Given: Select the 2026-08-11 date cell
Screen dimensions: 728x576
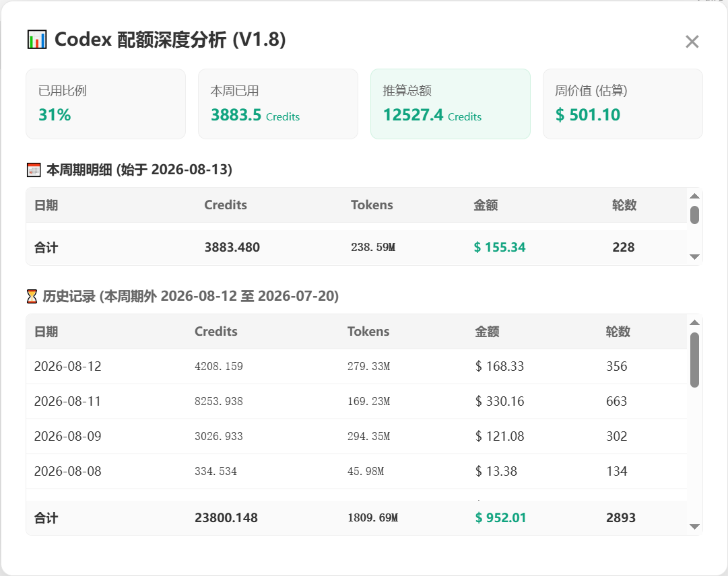Looking at the screenshot, I should 68,401.
